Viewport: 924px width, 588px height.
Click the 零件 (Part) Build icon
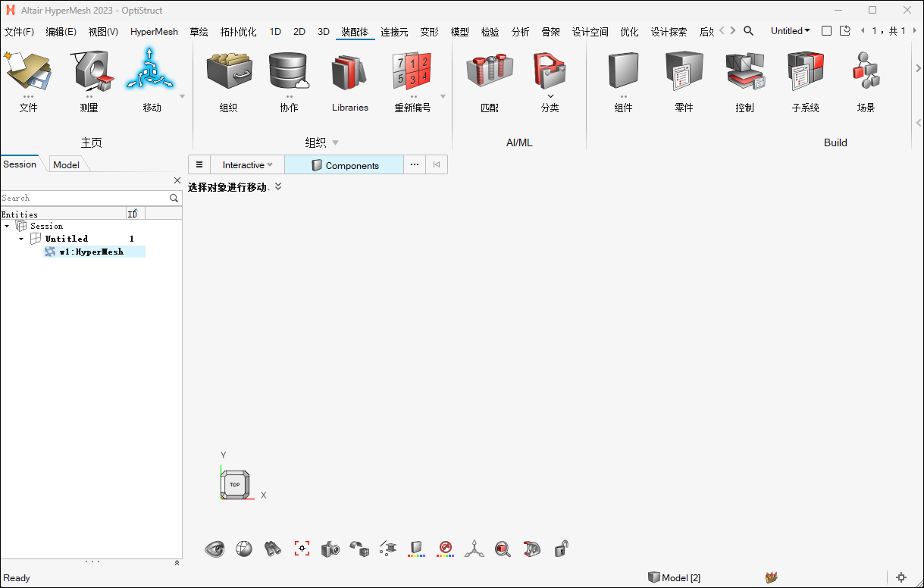pos(684,71)
